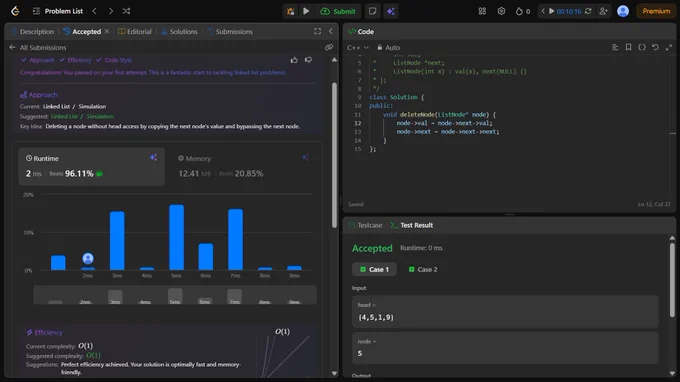Go to the next problem arrow
The image size is (680, 382).
[111, 11]
